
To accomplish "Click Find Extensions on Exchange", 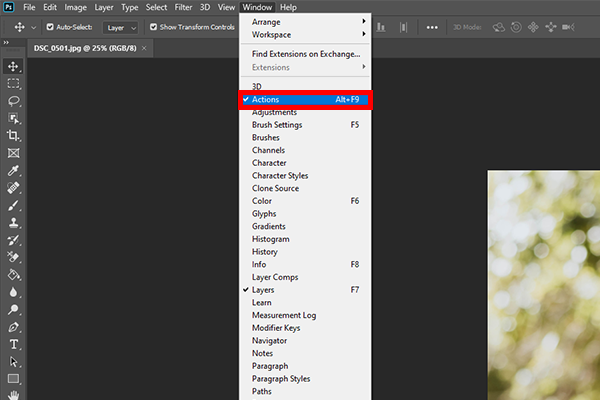I will point(305,53).
